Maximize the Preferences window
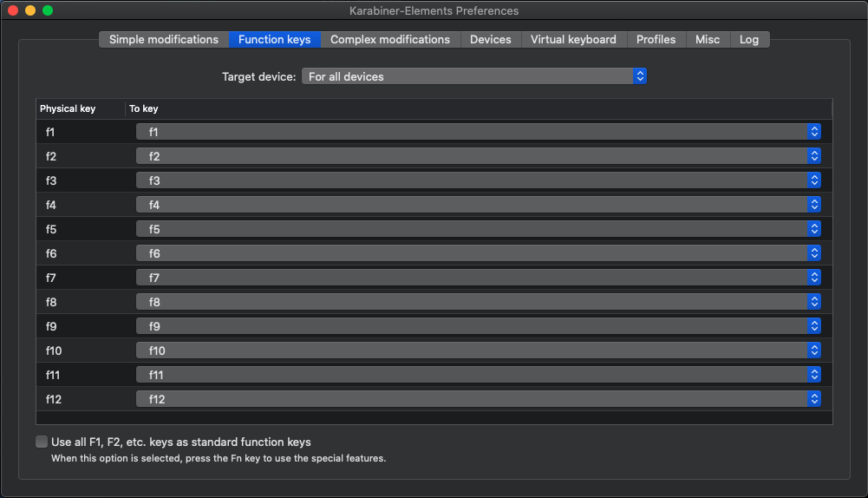The image size is (868, 498). click(48, 10)
